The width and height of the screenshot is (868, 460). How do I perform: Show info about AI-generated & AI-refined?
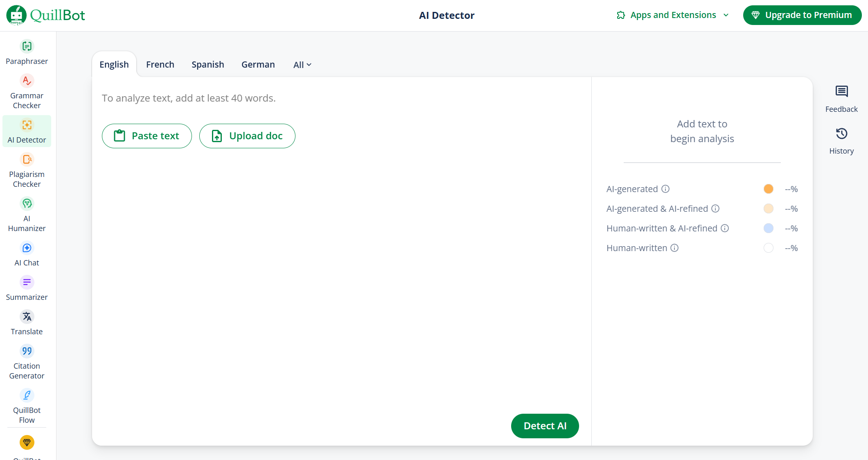715,208
